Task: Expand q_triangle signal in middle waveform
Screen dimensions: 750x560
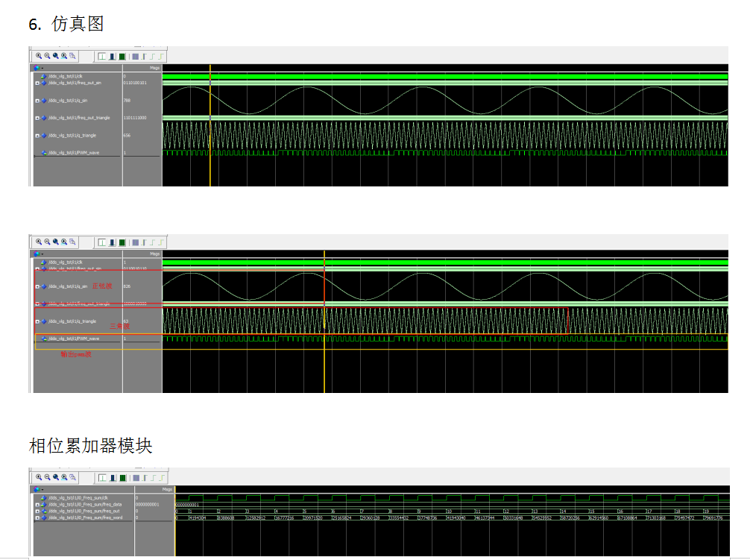Action: click(x=37, y=321)
